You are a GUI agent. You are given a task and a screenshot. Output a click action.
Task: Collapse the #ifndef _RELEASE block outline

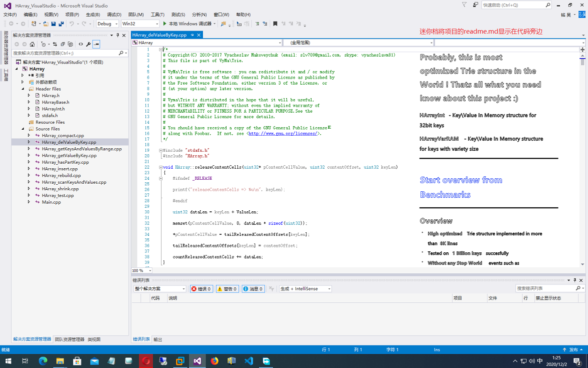pos(161,178)
